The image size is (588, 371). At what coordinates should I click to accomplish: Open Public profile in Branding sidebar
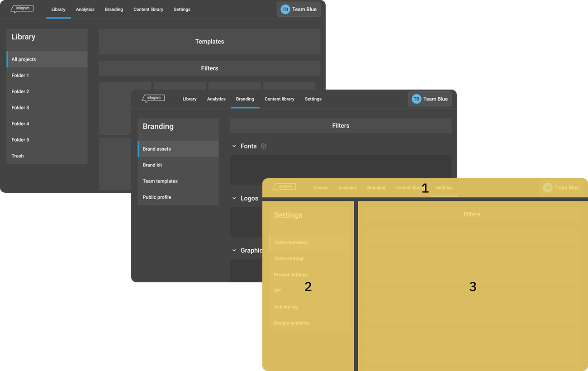(x=178, y=197)
